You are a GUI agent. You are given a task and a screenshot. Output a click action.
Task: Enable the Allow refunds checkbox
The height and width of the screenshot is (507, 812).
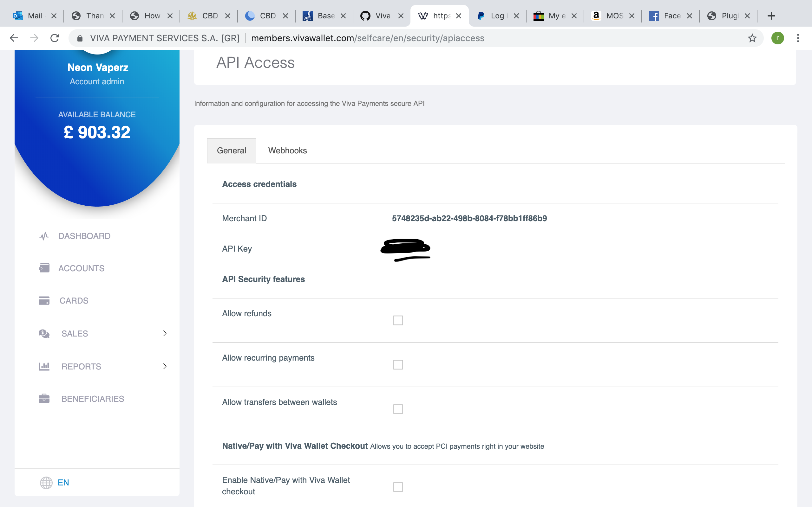pyautogui.click(x=398, y=320)
